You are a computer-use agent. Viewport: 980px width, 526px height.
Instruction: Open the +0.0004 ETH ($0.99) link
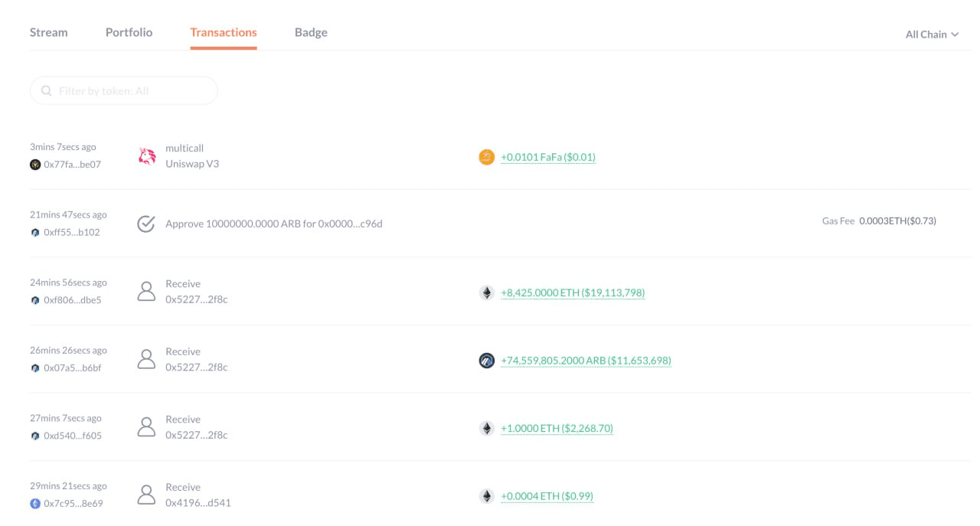tap(547, 496)
